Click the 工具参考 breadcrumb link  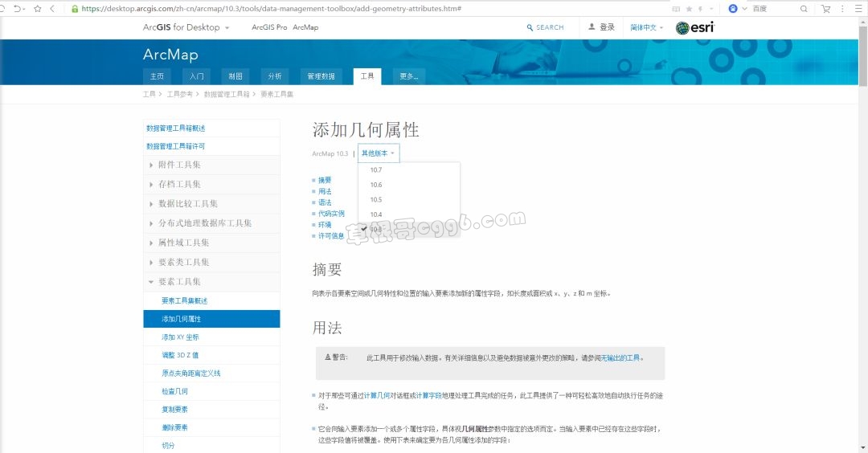coord(179,95)
